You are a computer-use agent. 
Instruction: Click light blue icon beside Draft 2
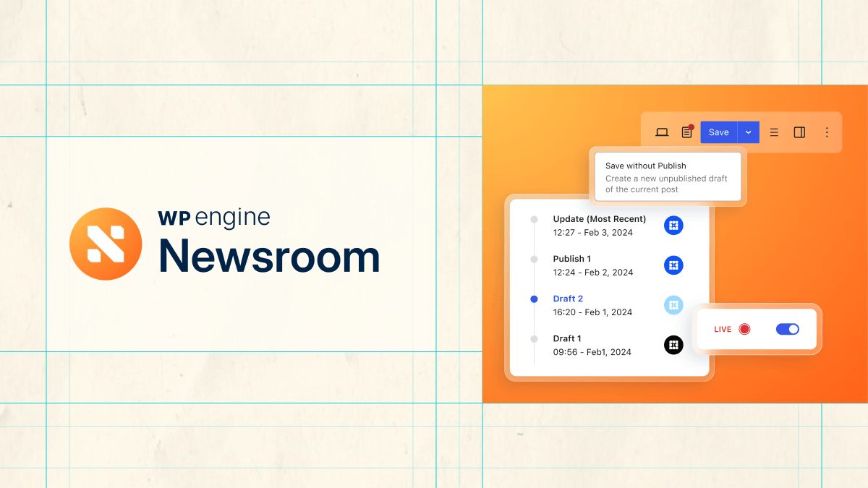click(x=673, y=305)
